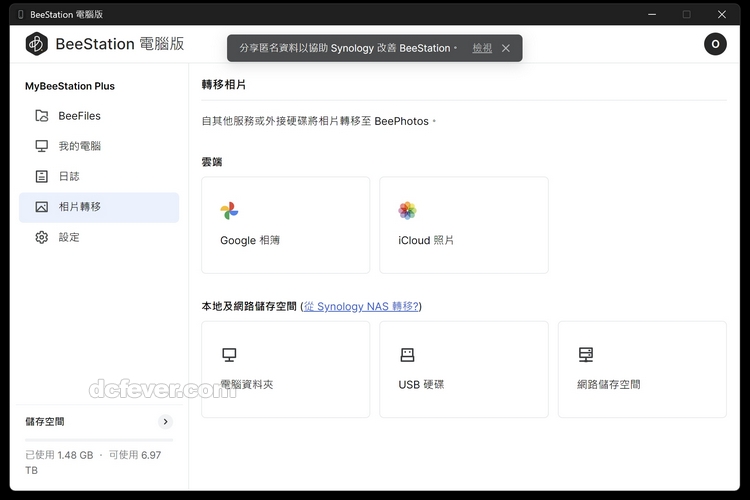Click the 日誌 log icon
This screenshot has height=500, width=750.
coord(42,176)
